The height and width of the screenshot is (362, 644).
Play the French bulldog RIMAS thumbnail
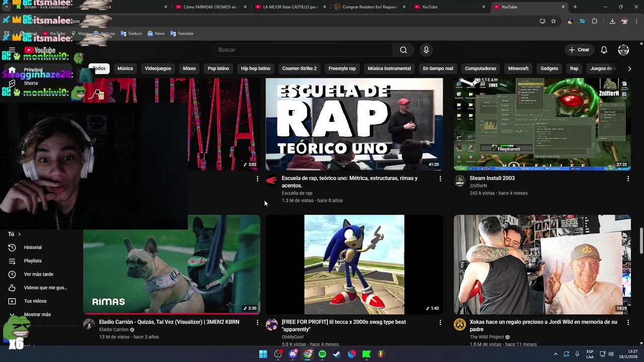(x=172, y=264)
